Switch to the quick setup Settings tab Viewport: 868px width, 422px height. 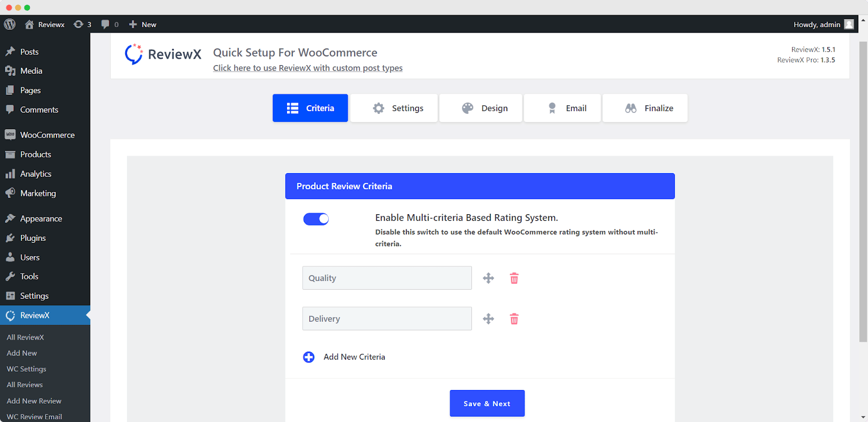(x=394, y=108)
